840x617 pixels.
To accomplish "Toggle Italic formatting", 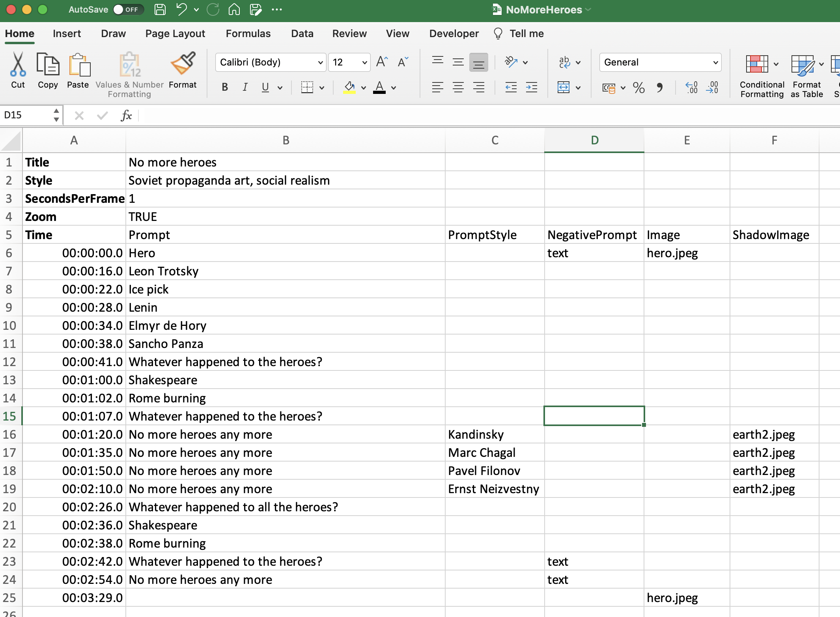I will tap(245, 87).
